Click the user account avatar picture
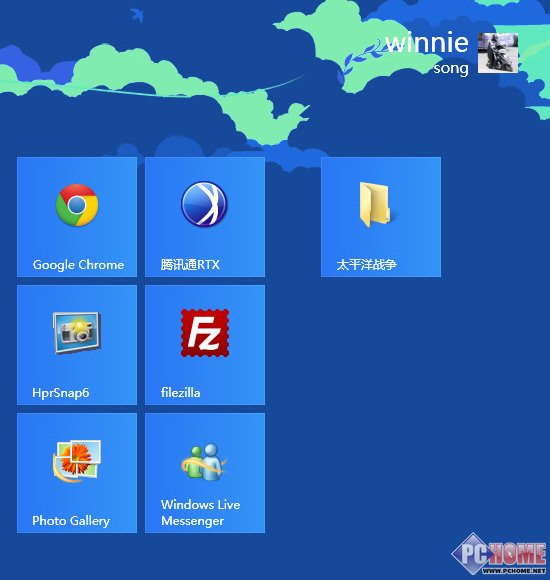This screenshot has height=580, width=550. (x=498, y=53)
